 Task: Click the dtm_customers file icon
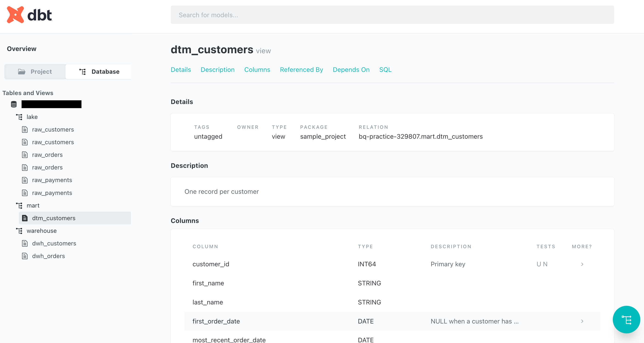coord(25,218)
